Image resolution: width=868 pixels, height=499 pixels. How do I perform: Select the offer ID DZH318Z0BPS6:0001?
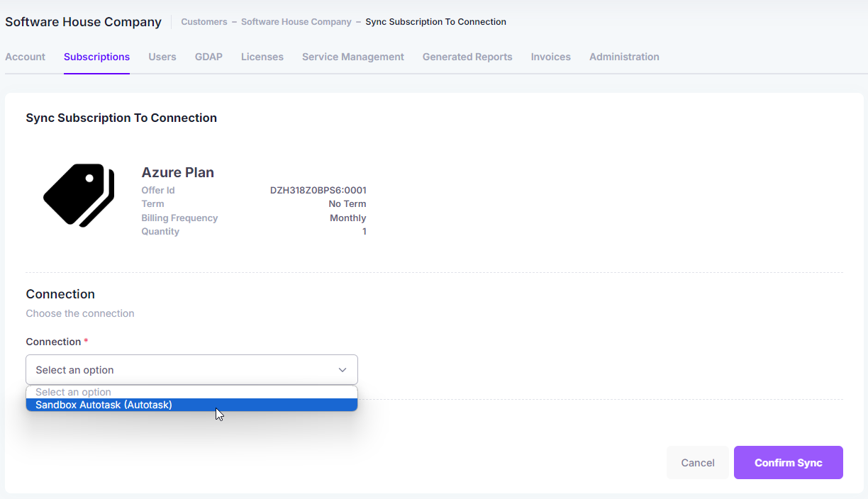318,190
